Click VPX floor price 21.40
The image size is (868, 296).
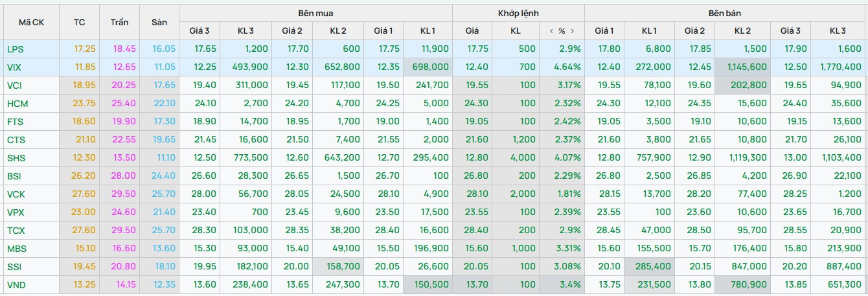pyautogui.click(x=164, y=212)
